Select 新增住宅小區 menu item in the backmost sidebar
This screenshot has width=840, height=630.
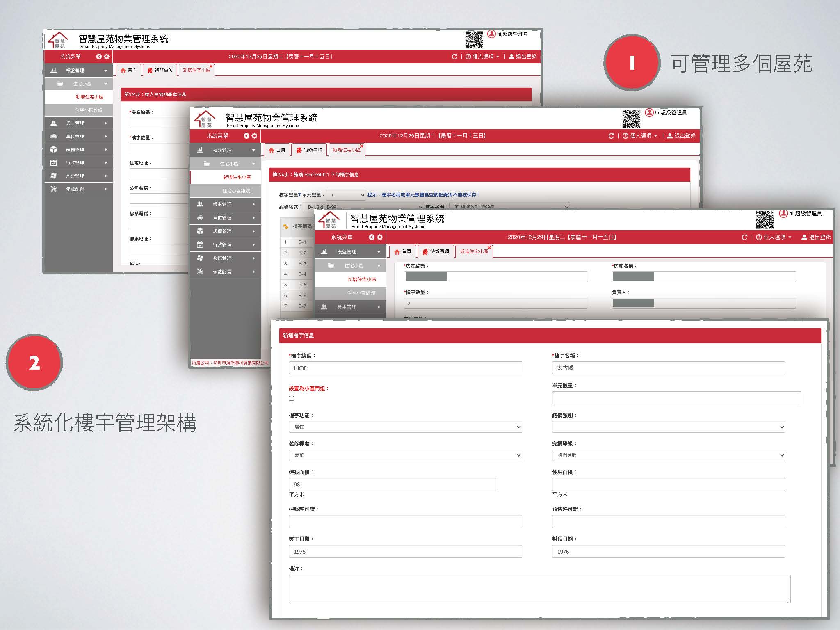78,97
